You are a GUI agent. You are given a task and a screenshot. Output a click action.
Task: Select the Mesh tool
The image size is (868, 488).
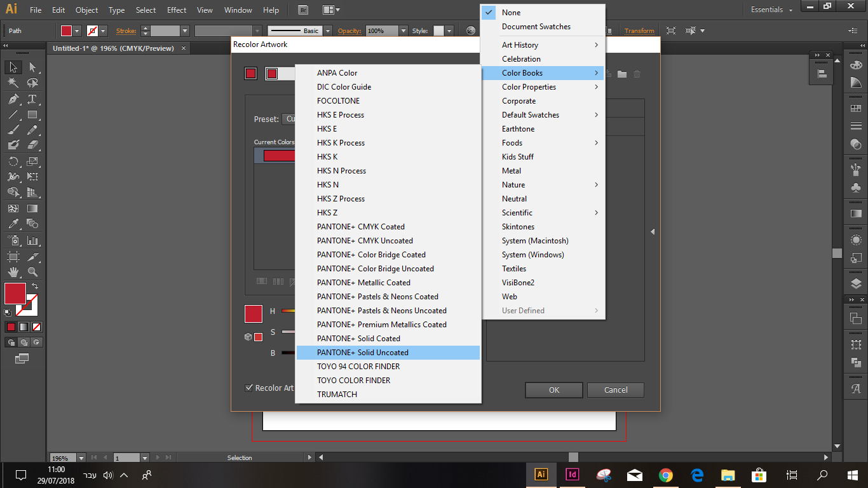tap(13, 208)
